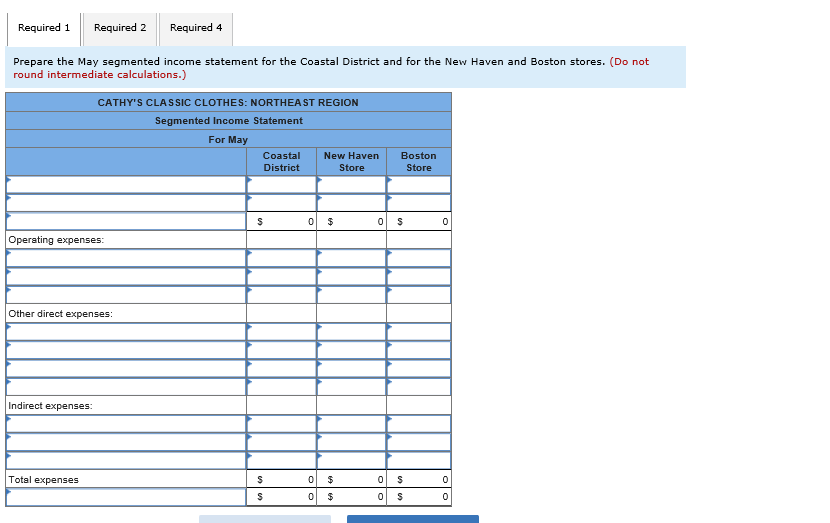Open third label dropdown, left of the top subtotal zeros
This screenshot has width=830, height=523.
[x=126, y=221]
